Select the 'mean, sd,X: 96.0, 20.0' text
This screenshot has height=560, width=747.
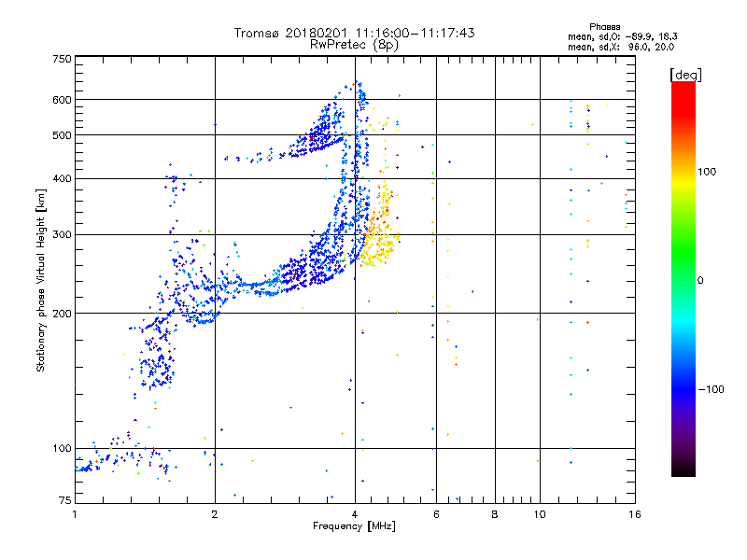coord(621,47)
